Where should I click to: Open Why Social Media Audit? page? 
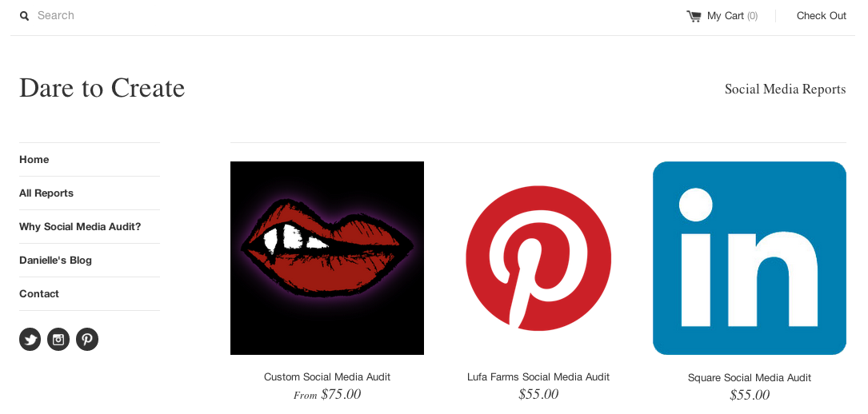[x=80, y=227]
